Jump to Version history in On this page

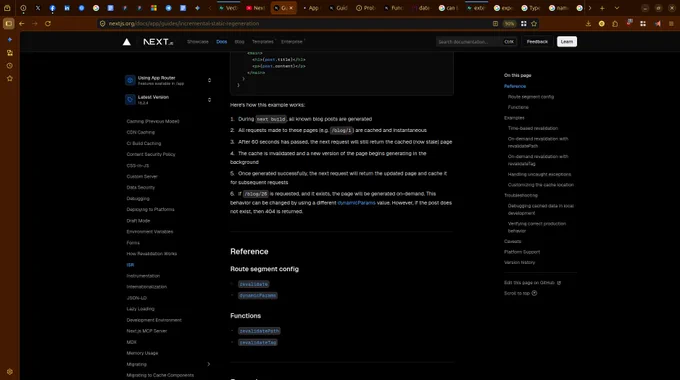point(520,262)
